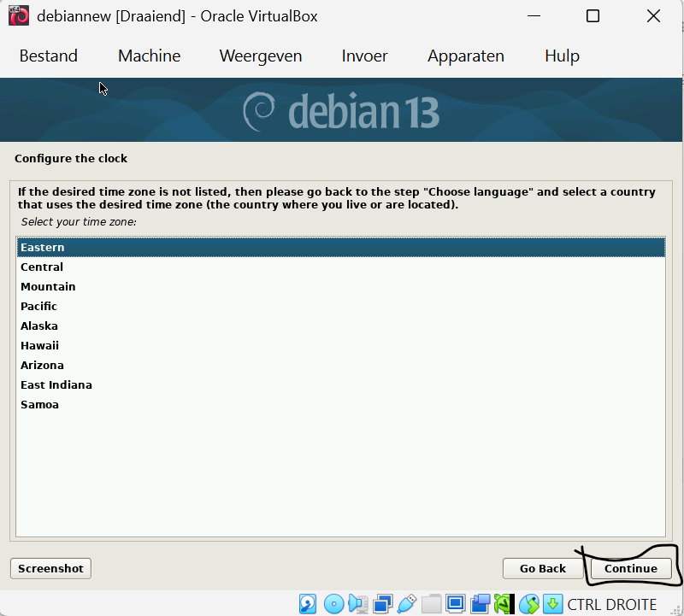Minimize the VirtualBox window
The height and width of the screenshot is (616, 684).
pos(534,16)
